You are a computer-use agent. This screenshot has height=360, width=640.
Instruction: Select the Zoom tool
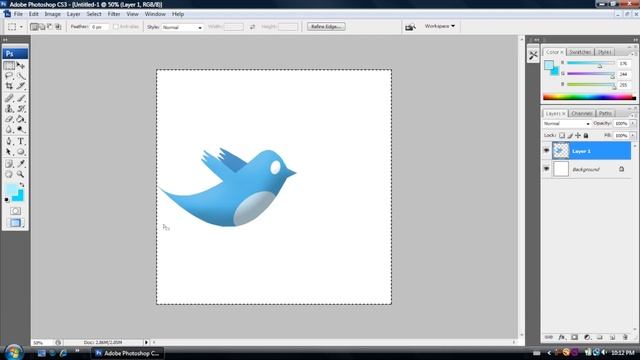(21, 174)
